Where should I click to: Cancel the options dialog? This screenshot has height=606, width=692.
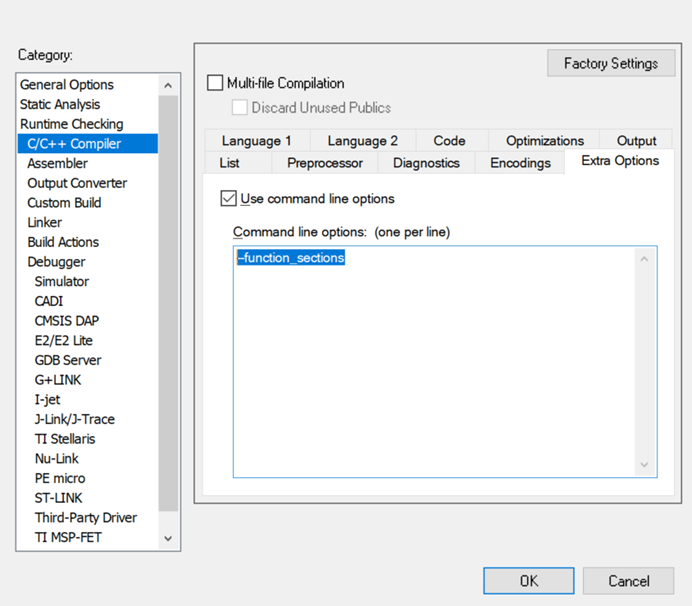click(x=628, y=580)
